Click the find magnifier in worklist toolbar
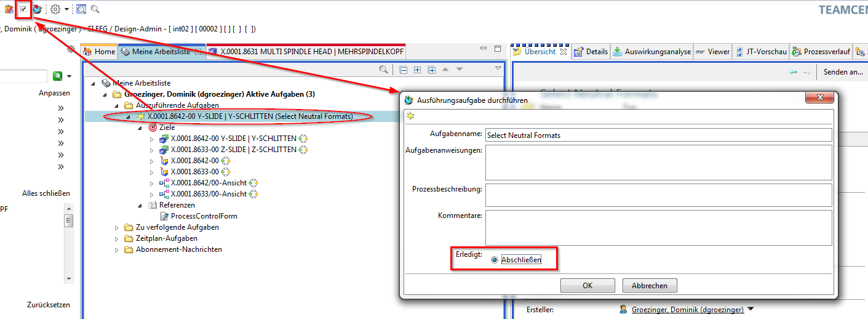Screen dimensions: 868x319 [383, 70]
